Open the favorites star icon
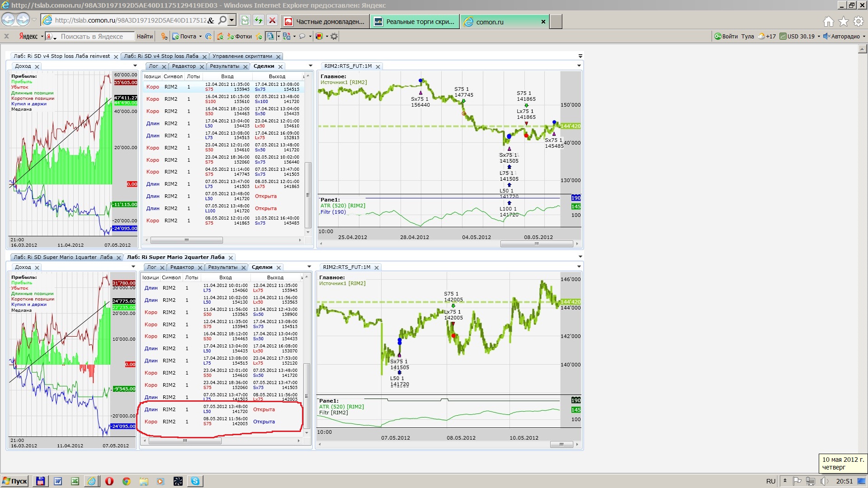The width and height of the screenshot is (868, 488). click(x=843, y=21)
